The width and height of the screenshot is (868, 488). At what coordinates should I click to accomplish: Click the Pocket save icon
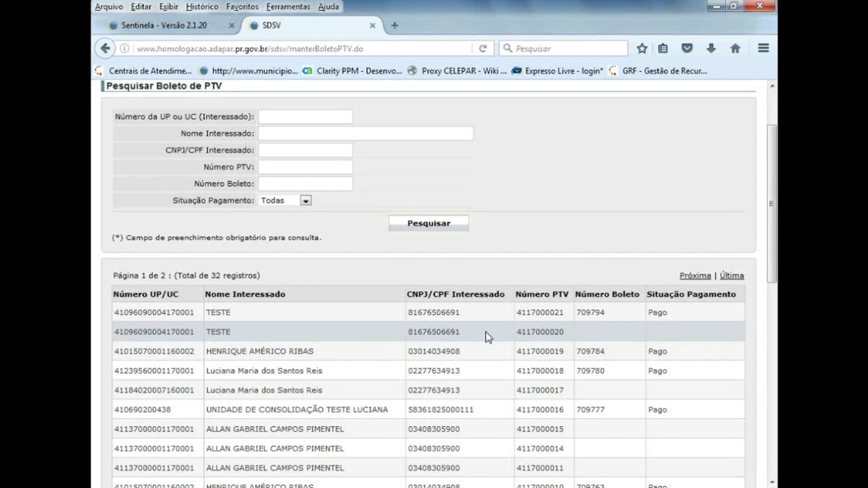point(687,48)
